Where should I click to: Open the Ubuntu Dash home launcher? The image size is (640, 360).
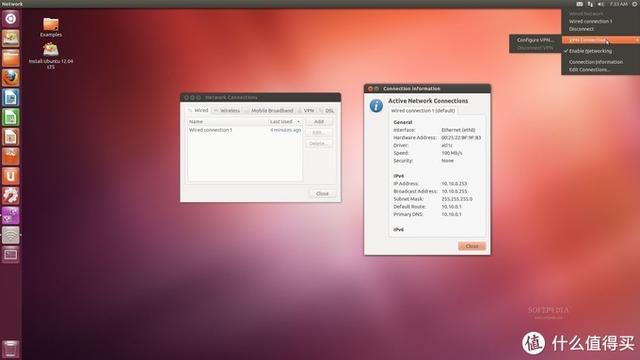11,19
